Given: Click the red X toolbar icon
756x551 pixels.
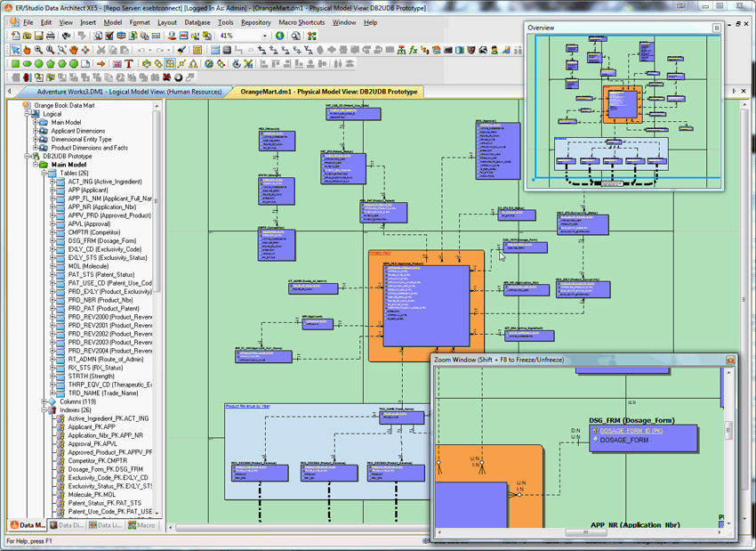Looking at the screenshot, I should 167,77.
